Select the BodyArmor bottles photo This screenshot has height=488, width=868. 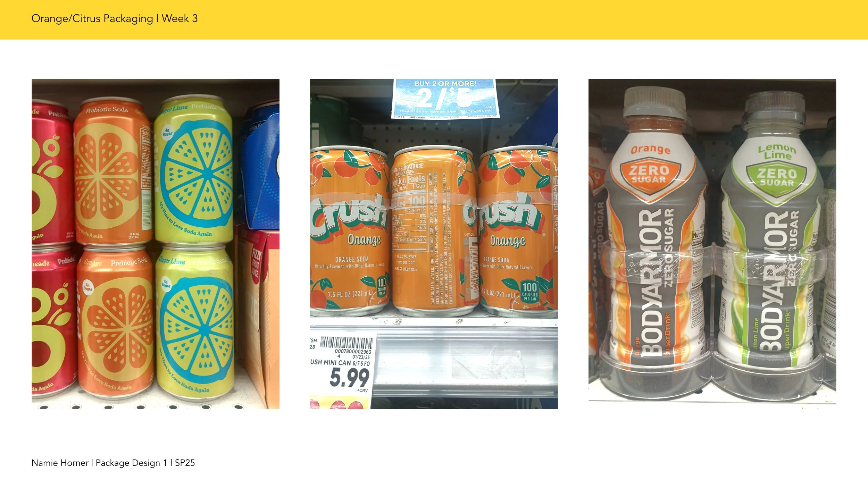point(712,242)
